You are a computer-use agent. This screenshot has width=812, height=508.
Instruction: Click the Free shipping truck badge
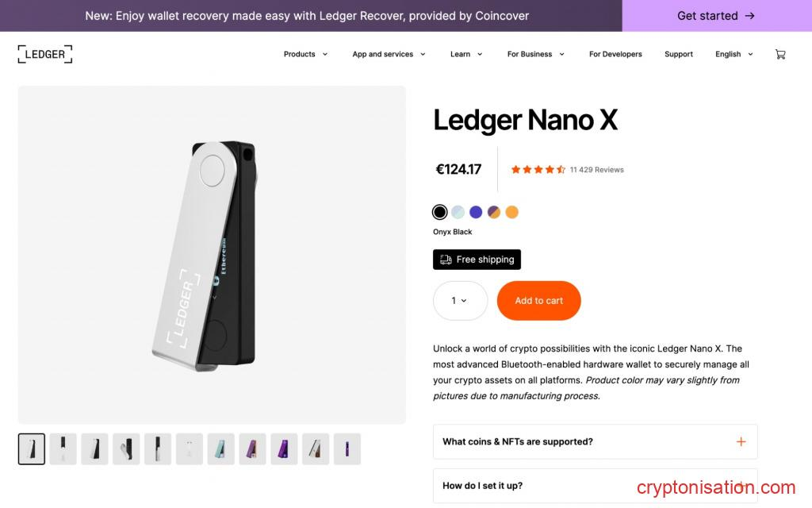(477, 260)
